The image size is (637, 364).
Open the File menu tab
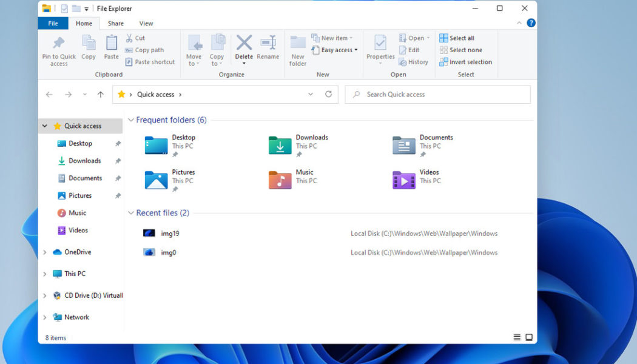[x=53, y=24]
